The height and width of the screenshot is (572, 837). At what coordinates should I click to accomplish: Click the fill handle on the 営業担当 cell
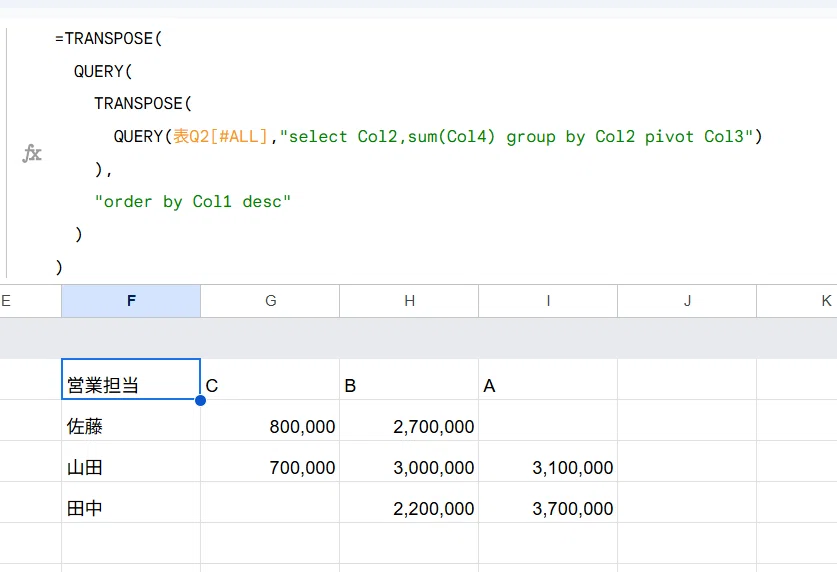(x=200, y=400)
